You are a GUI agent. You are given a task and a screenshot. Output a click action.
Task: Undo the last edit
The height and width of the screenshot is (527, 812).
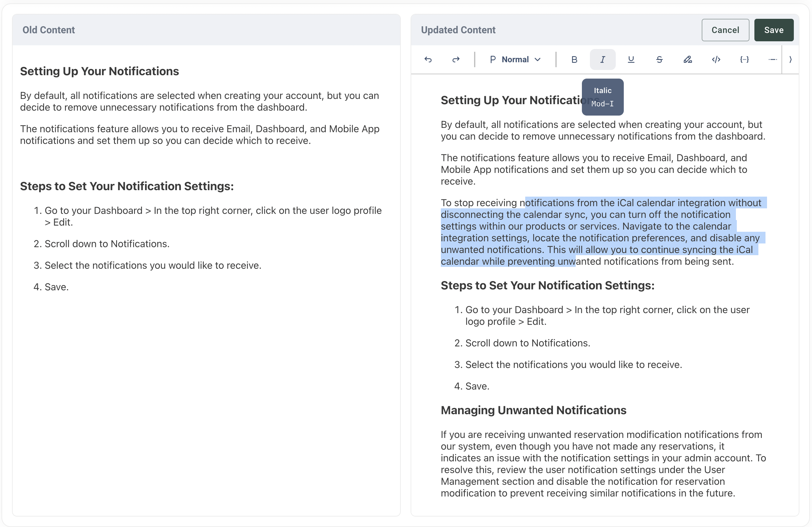[428, 59]
